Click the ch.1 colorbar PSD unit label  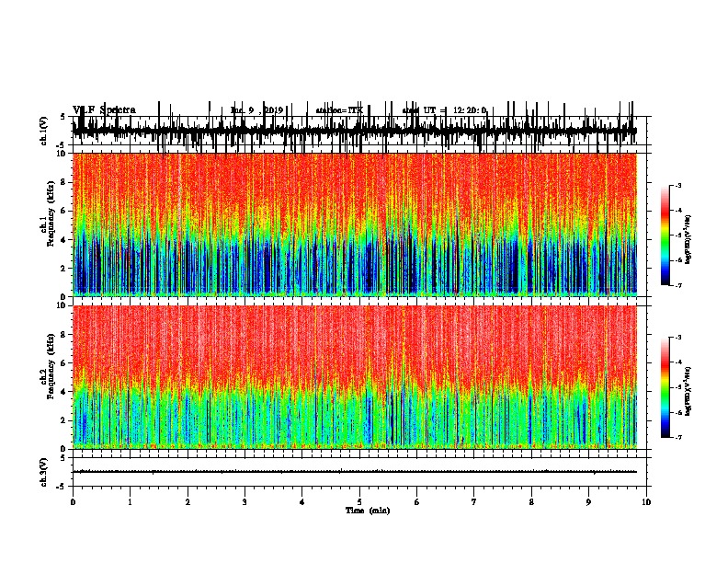(688, 240)
